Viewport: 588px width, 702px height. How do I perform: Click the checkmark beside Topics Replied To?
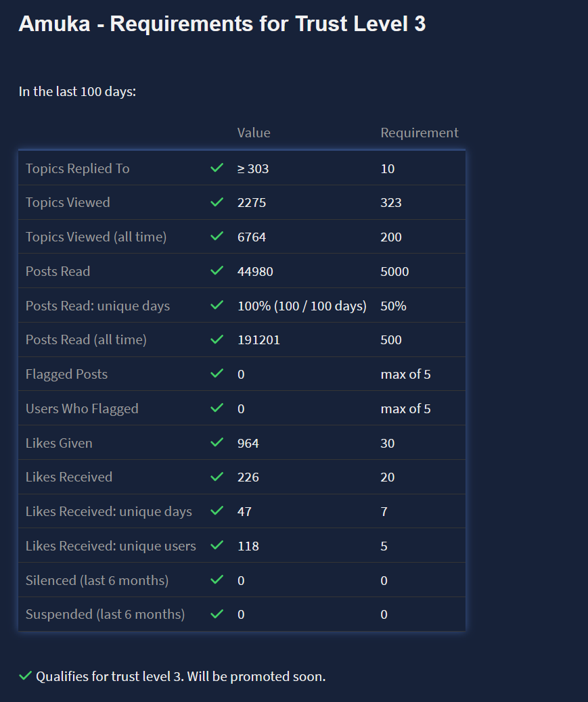click(x=217, y=168)
